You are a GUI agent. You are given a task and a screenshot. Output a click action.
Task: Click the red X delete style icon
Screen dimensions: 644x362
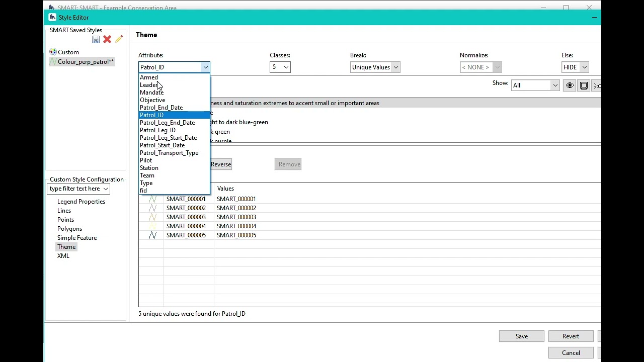[107, 39]
